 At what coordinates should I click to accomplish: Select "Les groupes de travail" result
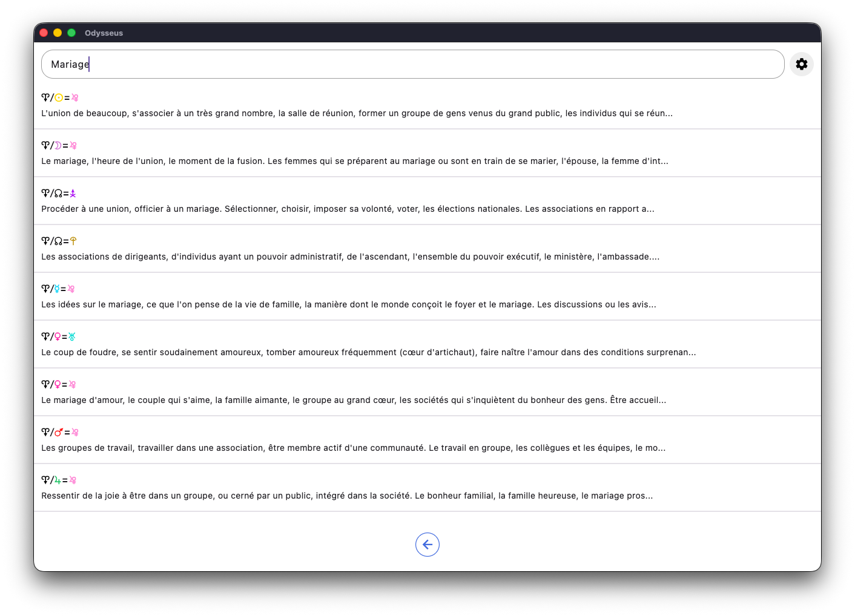353,448
